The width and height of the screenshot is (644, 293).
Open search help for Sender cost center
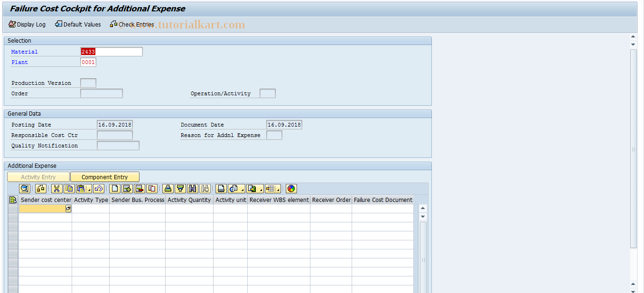68,208
